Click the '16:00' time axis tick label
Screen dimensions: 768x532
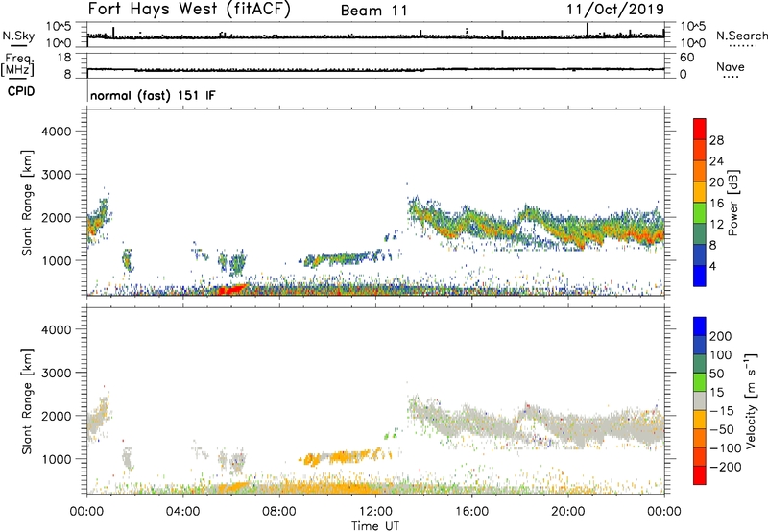pos(471,512)
